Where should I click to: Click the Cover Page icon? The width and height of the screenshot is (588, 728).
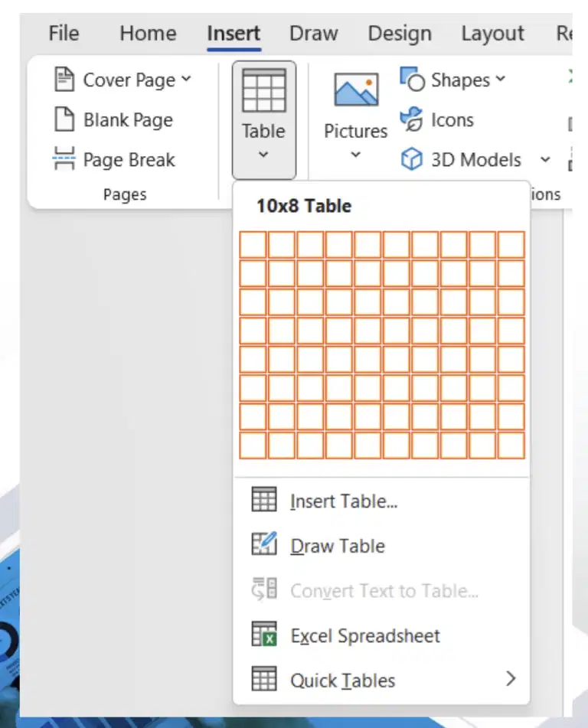click(64, 80)
